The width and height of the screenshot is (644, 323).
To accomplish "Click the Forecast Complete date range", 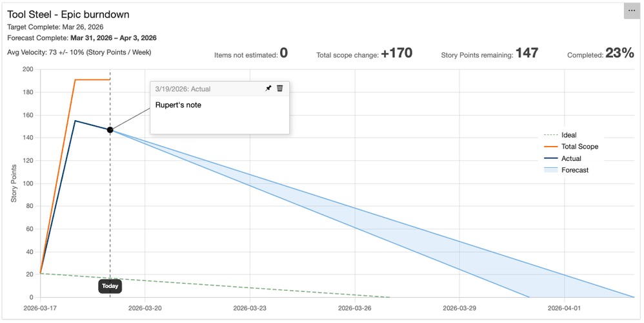I will pyautogui.click(x=113, y=38).
